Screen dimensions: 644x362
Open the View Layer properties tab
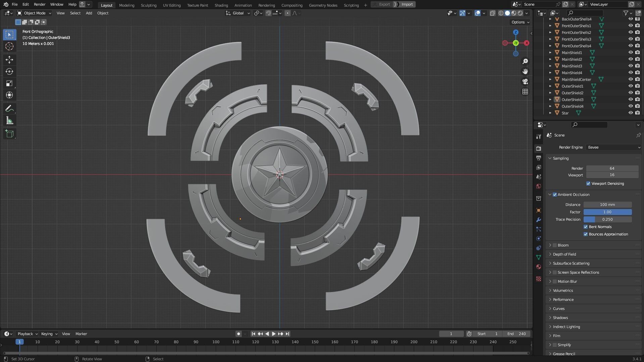click(539, 167)
